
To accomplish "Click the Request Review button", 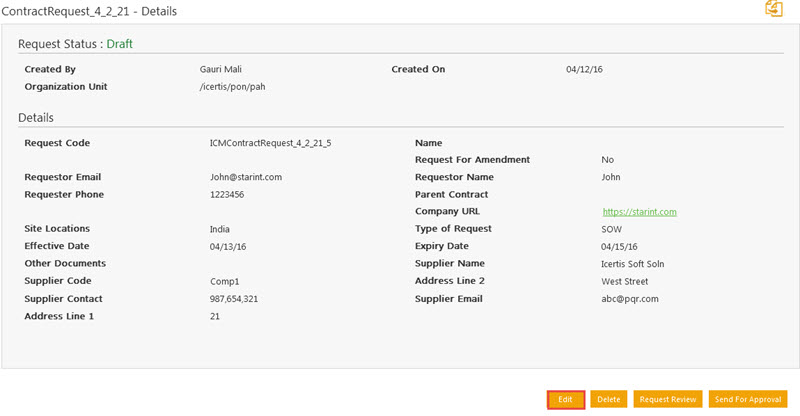I will pos(667,399).
